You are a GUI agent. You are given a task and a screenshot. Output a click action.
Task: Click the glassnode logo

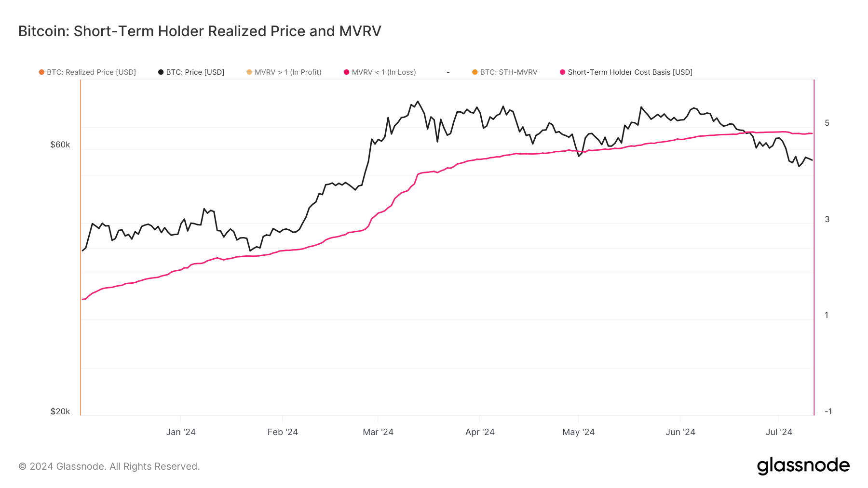click(x=803, y=466)
